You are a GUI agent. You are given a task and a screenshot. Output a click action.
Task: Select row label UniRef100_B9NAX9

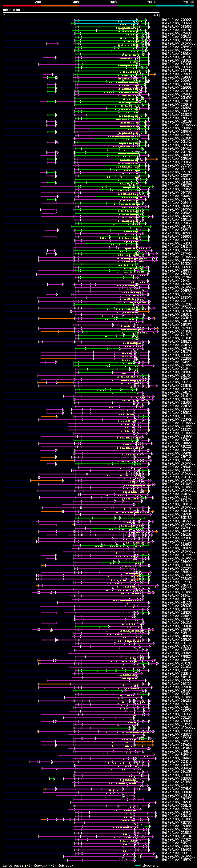pos(177,196)
